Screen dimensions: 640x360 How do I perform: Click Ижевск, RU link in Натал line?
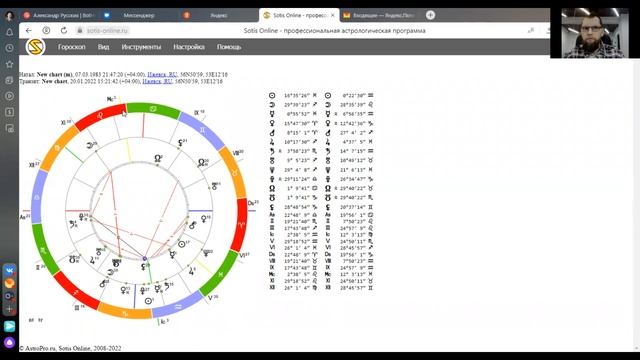tap(162, 75)
